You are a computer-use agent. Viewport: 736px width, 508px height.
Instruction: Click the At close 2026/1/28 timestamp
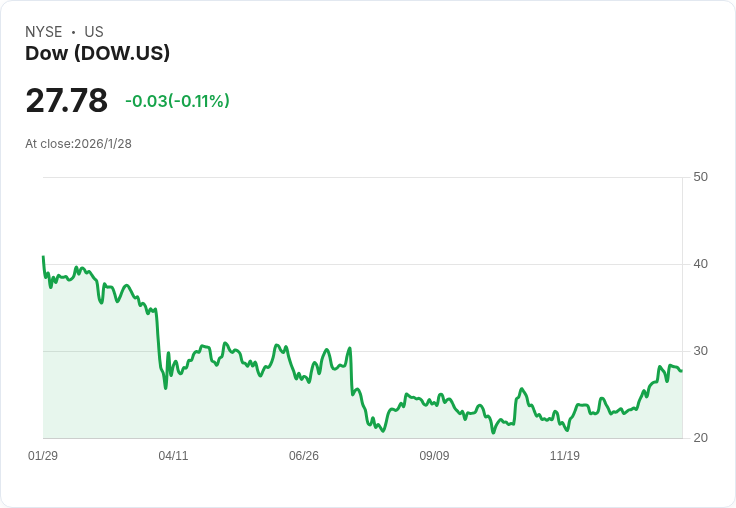click(x=78, y=143)
